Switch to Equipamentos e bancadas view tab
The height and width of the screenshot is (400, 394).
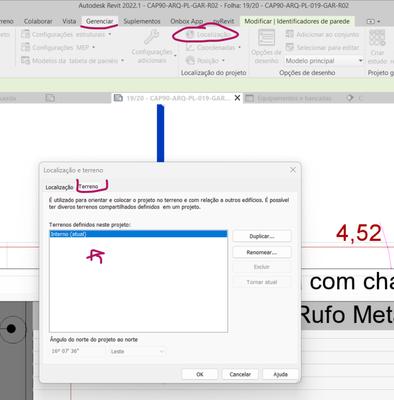point(293,98)
